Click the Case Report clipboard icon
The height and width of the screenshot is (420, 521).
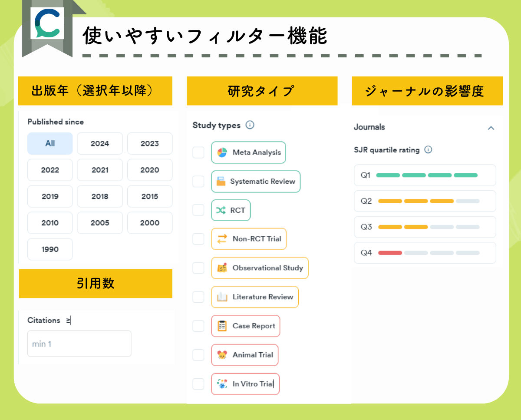coord(222,326)
